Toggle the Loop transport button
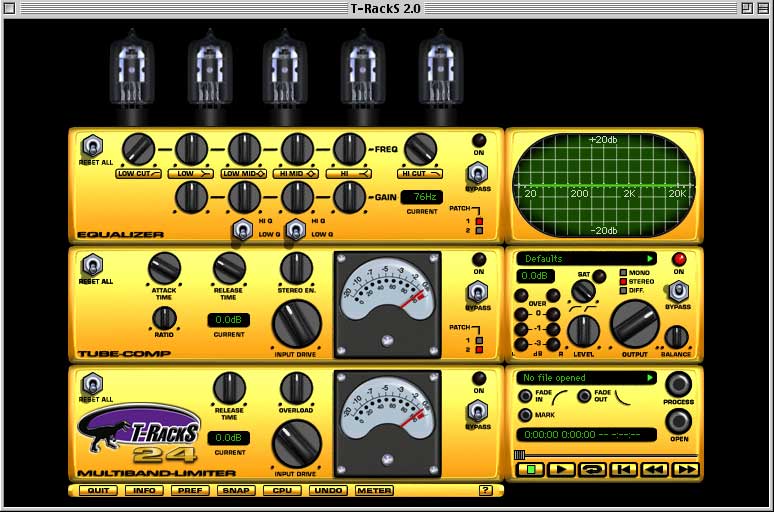774x512 pixels. tap(592, 470)
